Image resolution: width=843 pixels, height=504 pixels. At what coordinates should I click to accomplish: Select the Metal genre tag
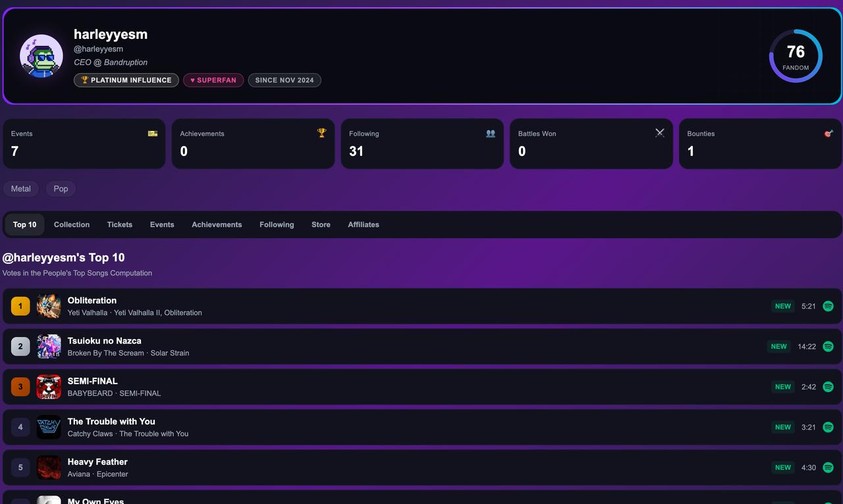[x=21, y=189]
